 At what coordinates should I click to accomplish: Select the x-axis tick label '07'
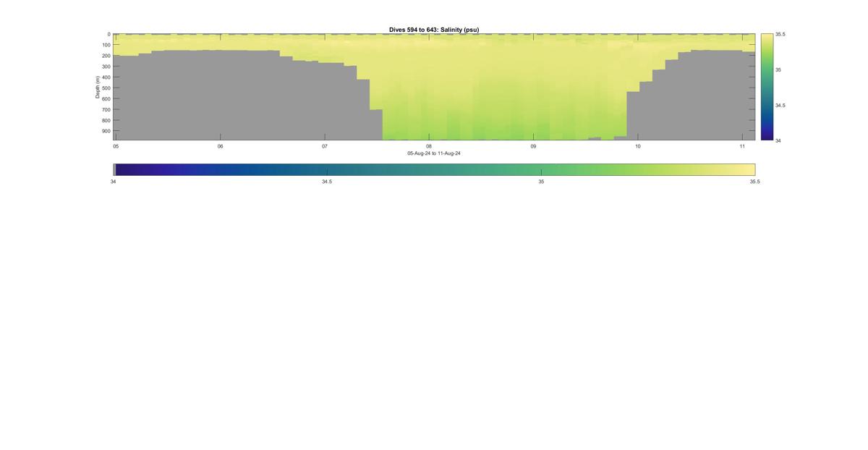click(325, 146)
